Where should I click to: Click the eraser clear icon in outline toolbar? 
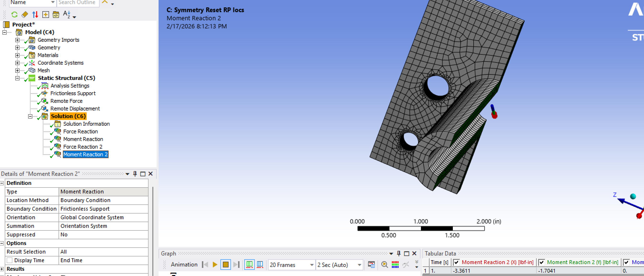pyautogui.click(x=25, y=15)
